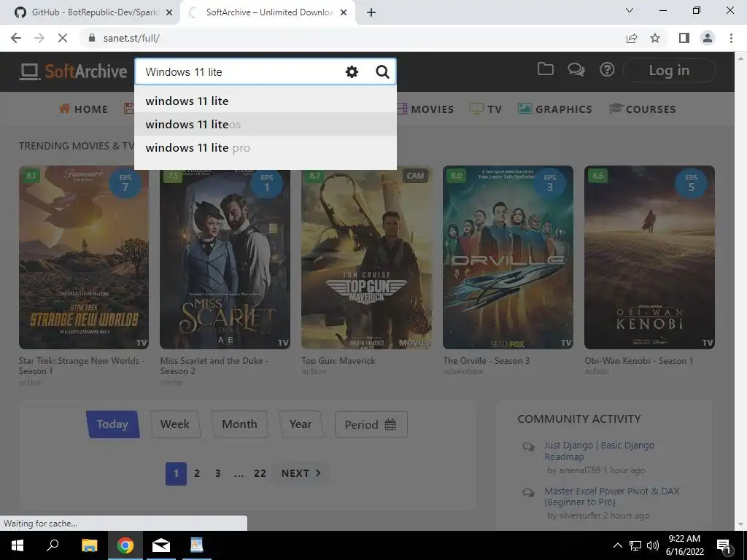Go to page 3
Image resolution: width=747 pixels, height=560 pixels.
[x=217, y=473]
